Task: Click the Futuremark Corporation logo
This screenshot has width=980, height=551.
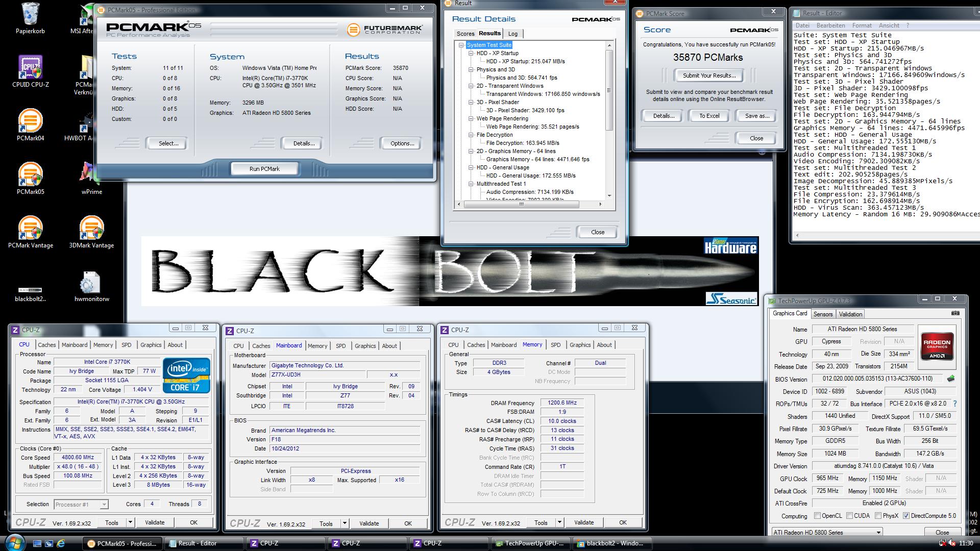Action: click(384, 30)
